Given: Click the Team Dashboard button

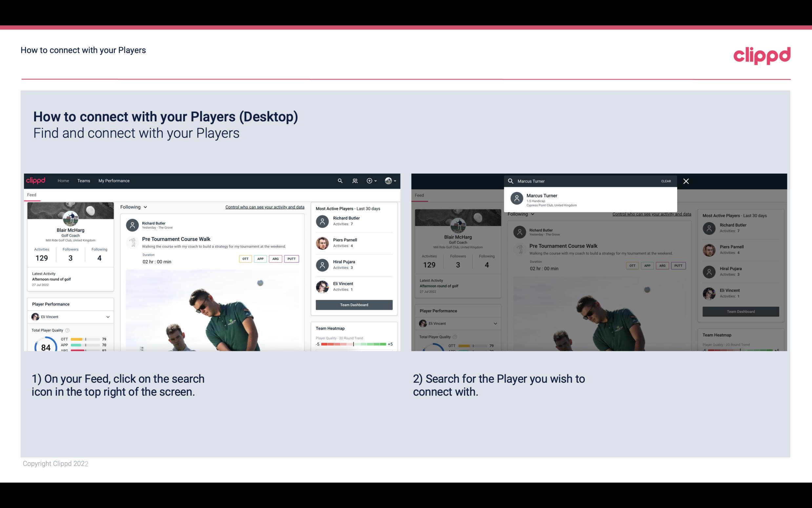Looking at the screenshot, I should [x=354, y=304].
